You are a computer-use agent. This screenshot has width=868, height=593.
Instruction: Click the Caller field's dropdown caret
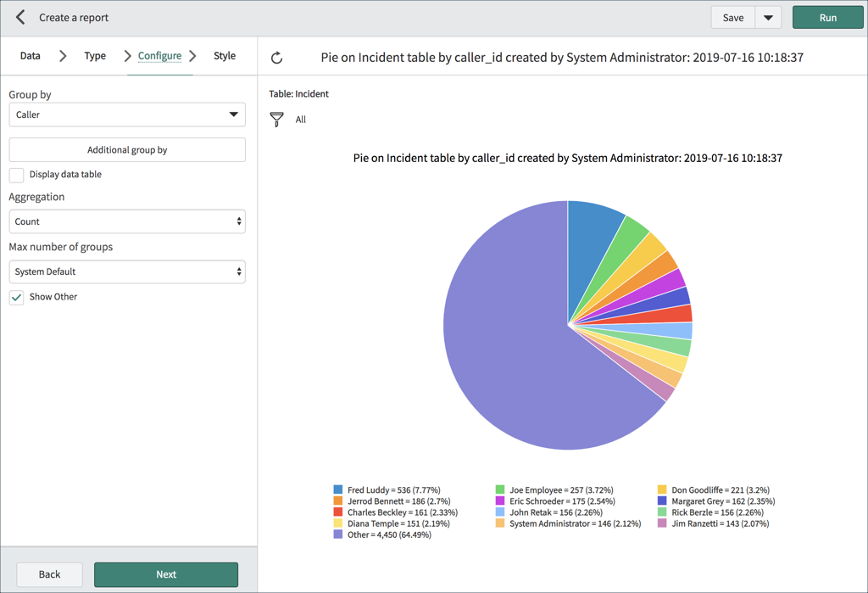click(234, 114)
